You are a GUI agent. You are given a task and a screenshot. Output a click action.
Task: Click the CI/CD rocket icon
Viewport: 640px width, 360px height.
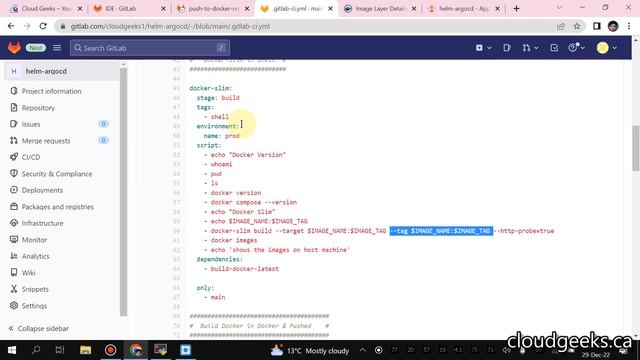[14, 157]
